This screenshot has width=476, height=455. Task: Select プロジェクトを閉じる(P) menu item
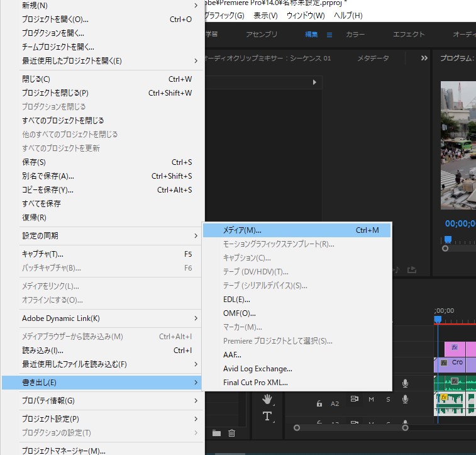(101, 93)
